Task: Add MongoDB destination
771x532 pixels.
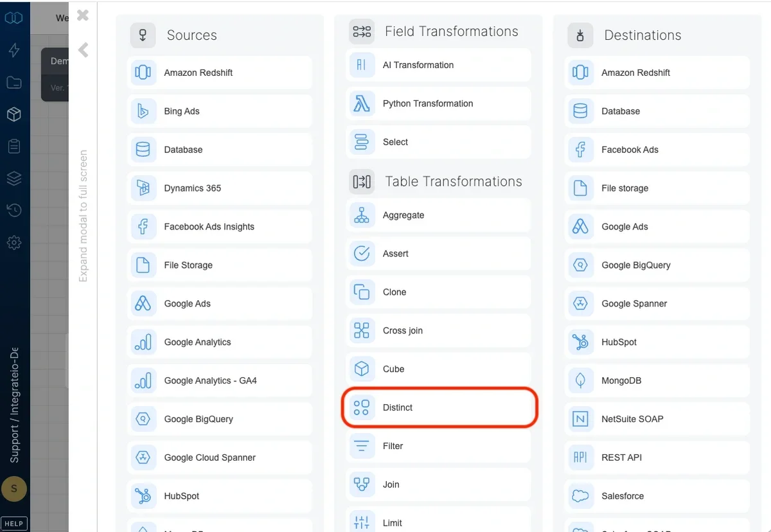Action: click(657, 381)
